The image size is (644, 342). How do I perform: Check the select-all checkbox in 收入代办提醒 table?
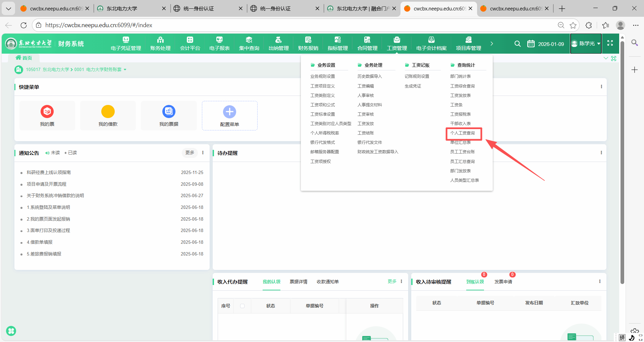(243, 306)
